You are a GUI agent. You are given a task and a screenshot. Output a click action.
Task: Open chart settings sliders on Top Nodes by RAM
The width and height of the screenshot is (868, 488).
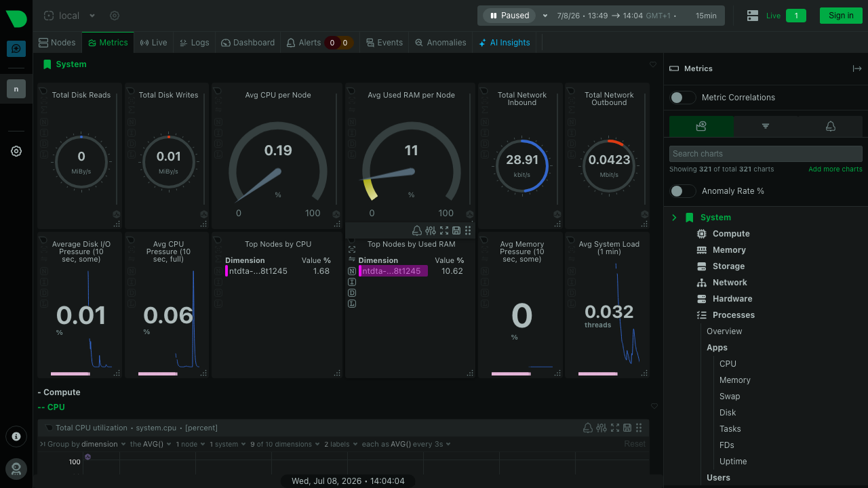click(x=431, y=230)
